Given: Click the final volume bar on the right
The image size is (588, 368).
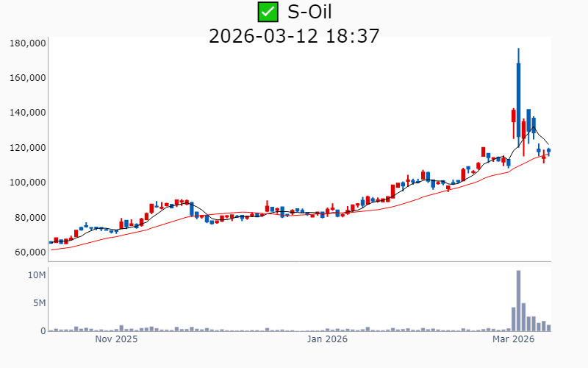Looking at the screenshot, I should [548, 328].
